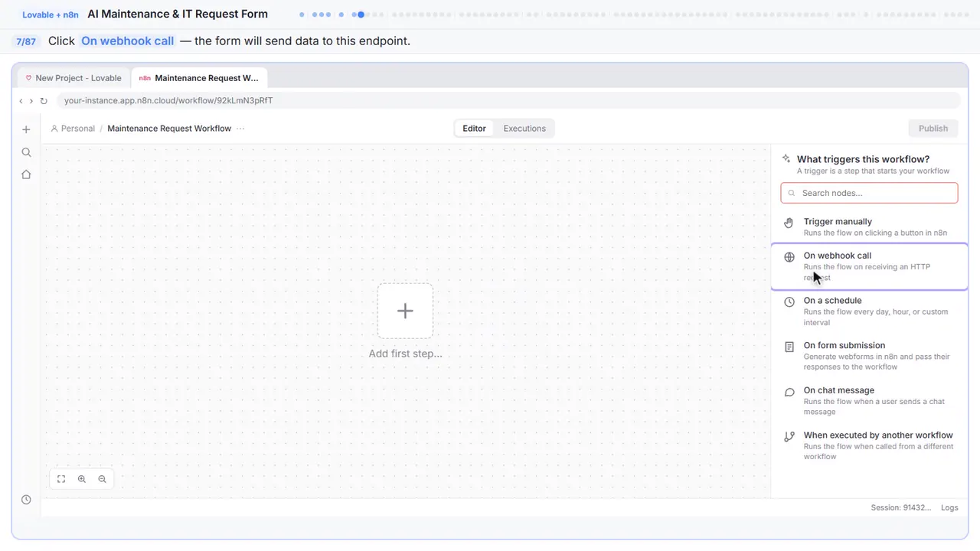This screenshot has width=980, height=551.
Task: Focus the Search nodes input field
Action: [870, 193]
